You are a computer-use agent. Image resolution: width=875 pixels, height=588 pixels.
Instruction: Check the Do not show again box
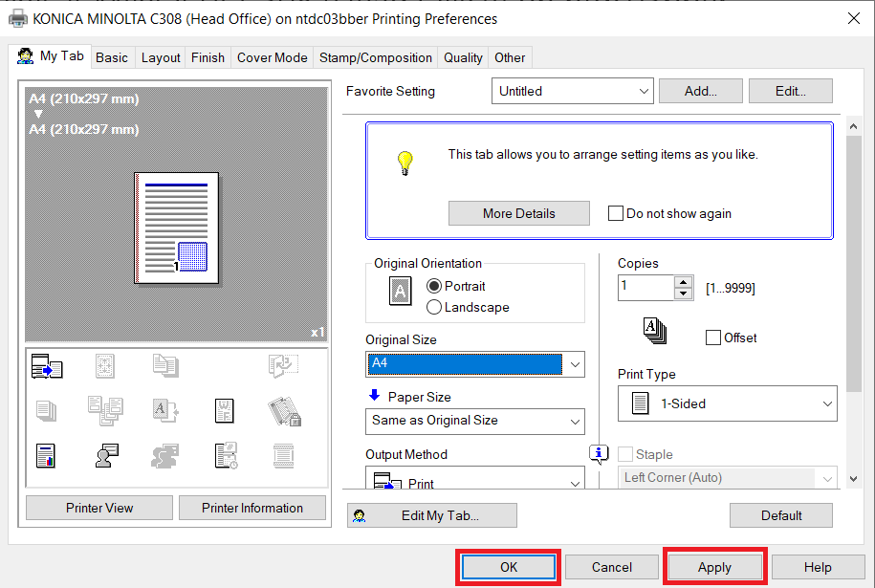(x=616, y=213)
